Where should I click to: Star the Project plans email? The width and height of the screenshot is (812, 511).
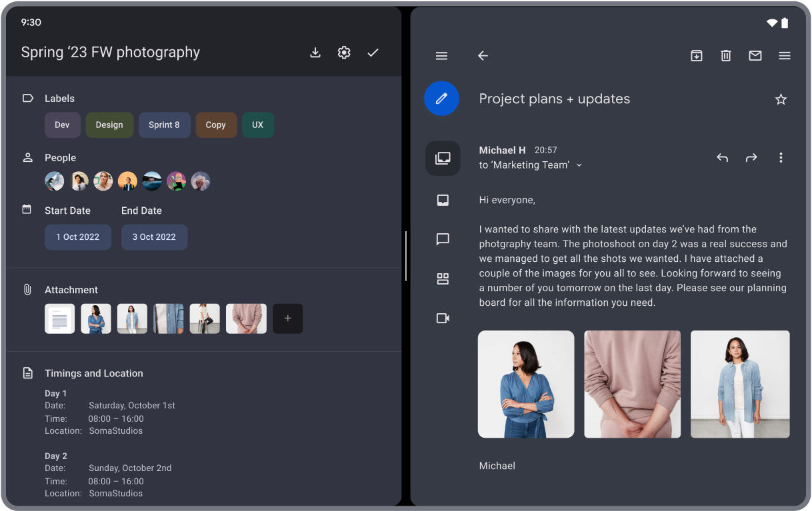(781, 99)
